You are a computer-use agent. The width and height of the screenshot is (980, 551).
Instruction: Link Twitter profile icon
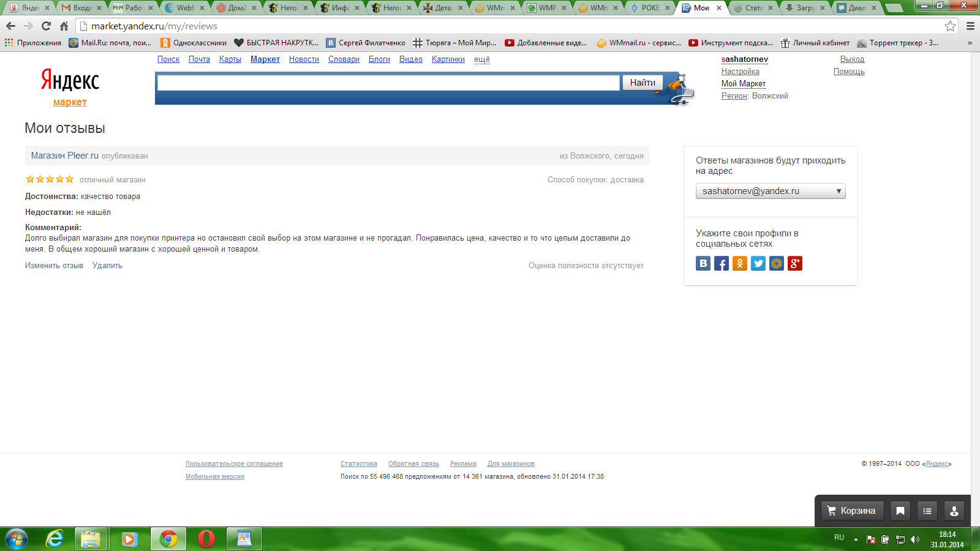pos(758,263)
